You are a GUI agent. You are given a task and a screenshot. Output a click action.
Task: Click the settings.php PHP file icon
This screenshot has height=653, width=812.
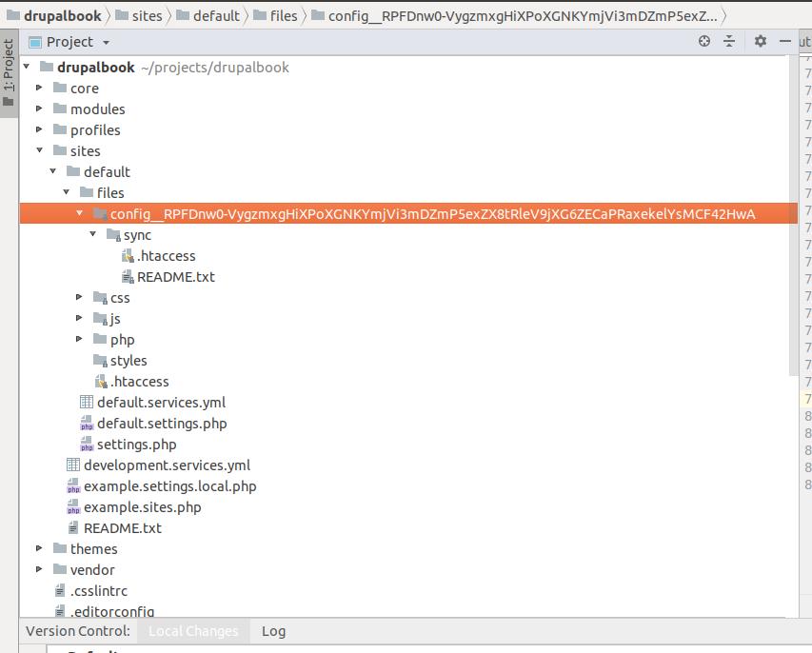[x=88, y=444]
